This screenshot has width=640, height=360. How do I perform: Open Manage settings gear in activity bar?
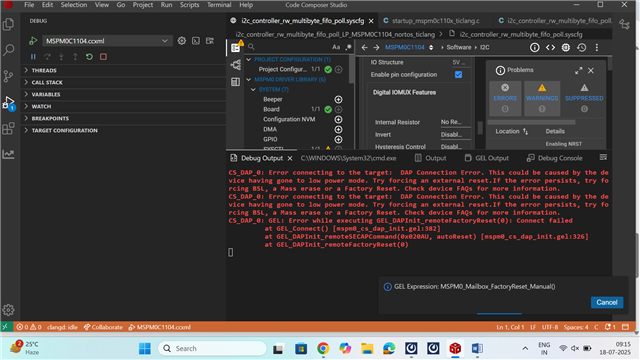pyautogui.click(x=9, y=310)
